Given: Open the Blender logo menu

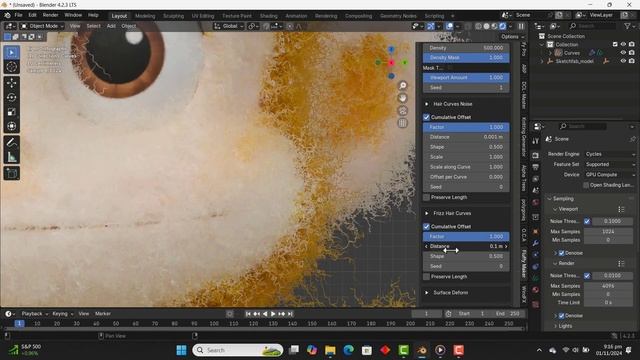Looking at the screenshot, I should coord(7,15).
